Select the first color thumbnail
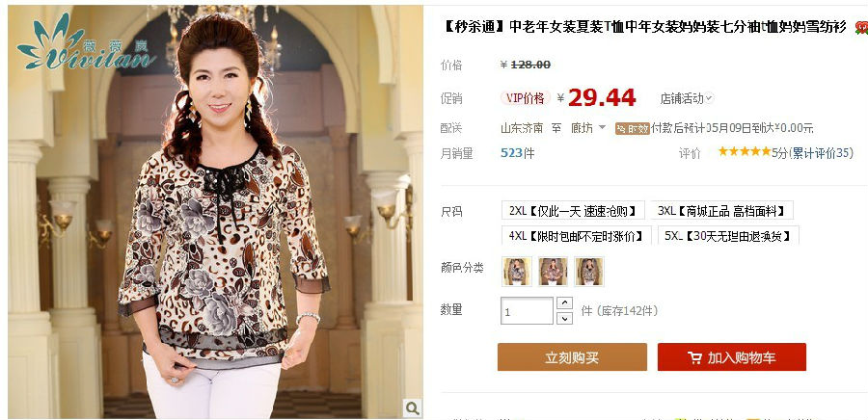Image resolution: width=868 pixels, height=420 pixels. click(517, 272)
